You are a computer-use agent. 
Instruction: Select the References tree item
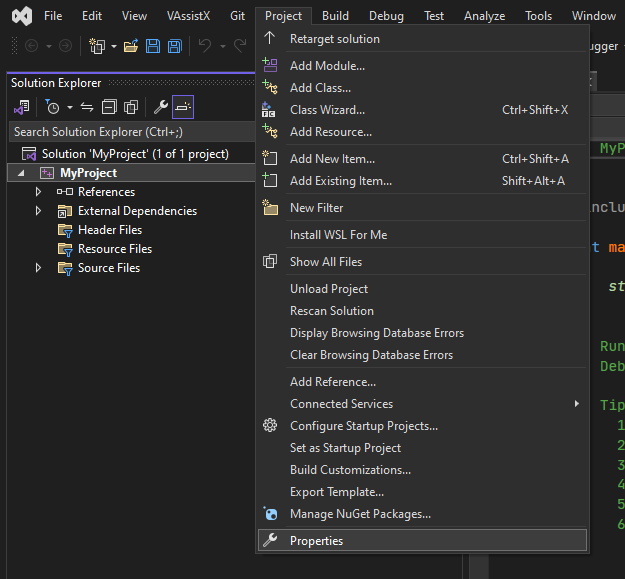click(106, 192)
